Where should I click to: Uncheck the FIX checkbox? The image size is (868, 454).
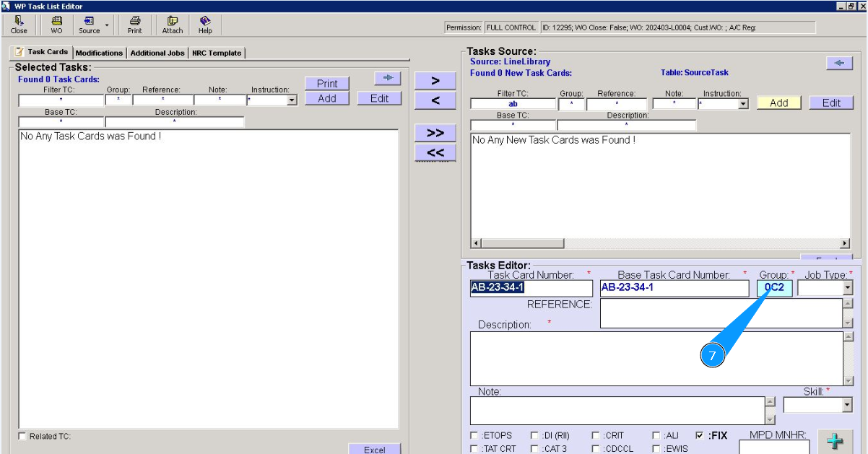[699, 436]
